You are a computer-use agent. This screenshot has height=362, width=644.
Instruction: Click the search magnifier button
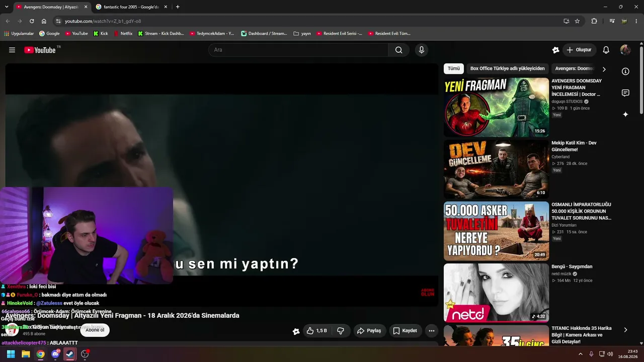click(x=398, y=50)
